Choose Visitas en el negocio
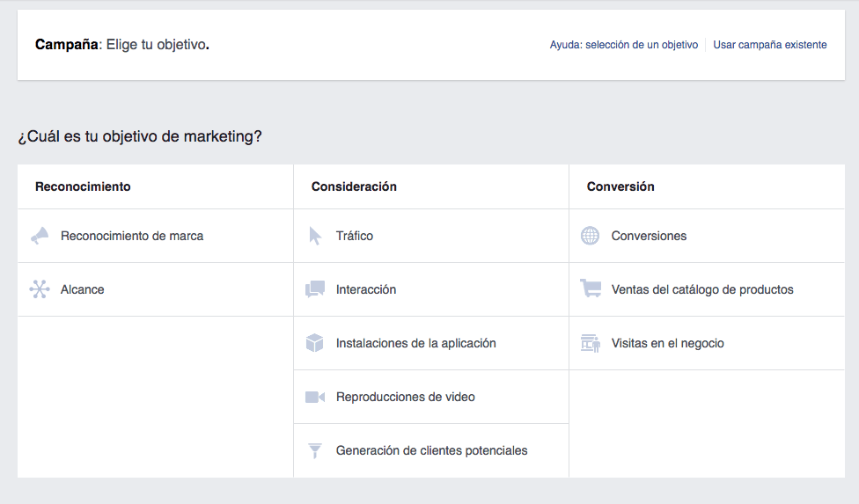This screenshot has width=859, height=504. click(x=708, y=343)
